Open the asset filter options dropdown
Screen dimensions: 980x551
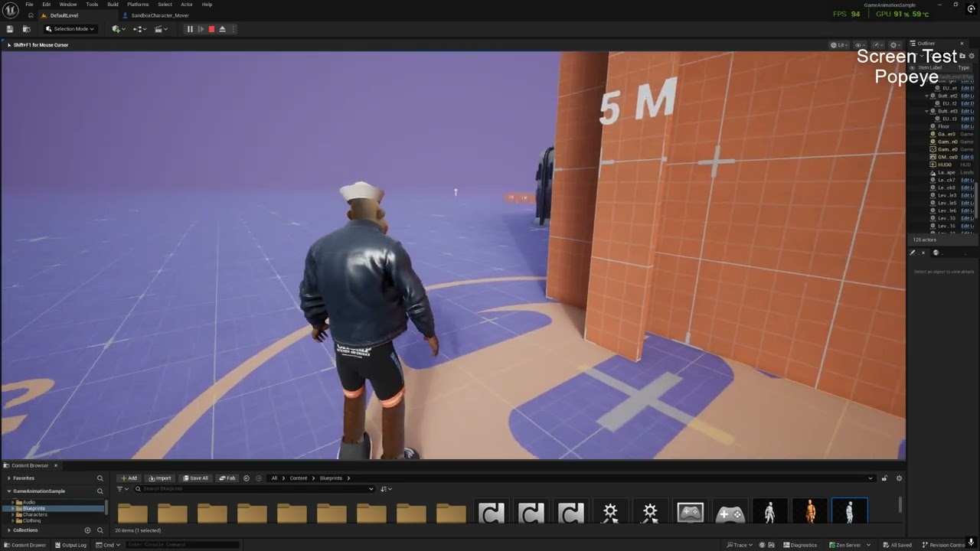tap(121, 489)
